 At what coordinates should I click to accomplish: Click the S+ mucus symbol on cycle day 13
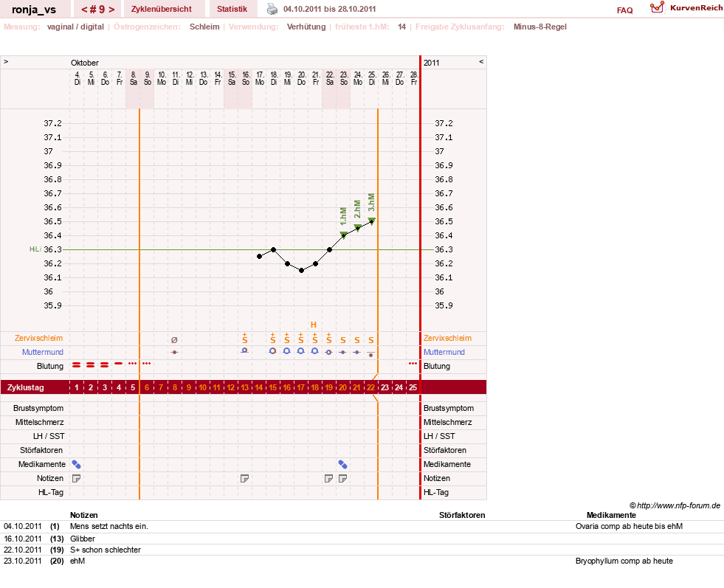pyautogui.click(x=245, y=339)
